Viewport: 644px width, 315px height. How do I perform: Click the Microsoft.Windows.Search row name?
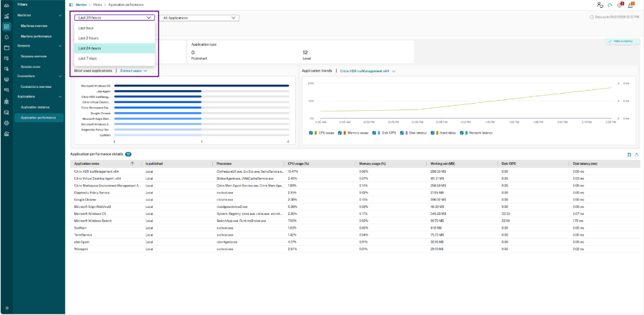click(93, 221)
